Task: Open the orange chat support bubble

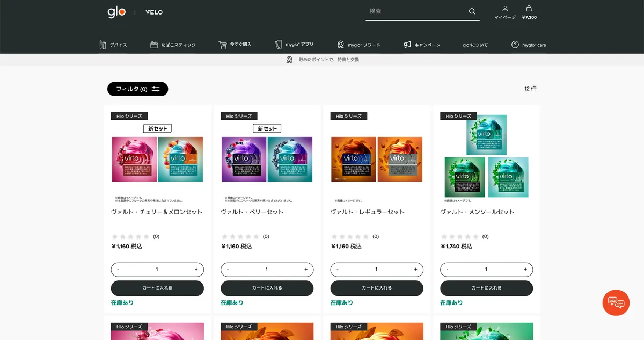Action: tap(616, 303)
